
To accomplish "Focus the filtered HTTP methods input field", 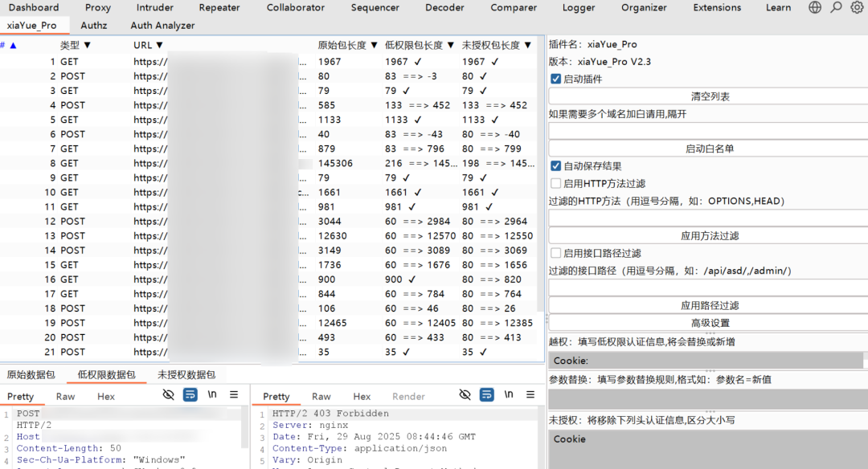I will (708, 218).
